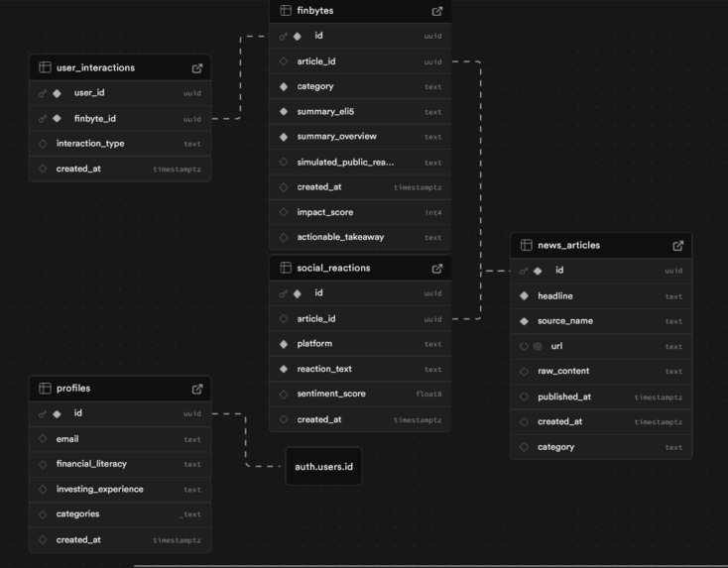The image size is (728, 568).
Task: Click the table icon beside profiles title
Action: pyautogui.click(x=45, y=388)
